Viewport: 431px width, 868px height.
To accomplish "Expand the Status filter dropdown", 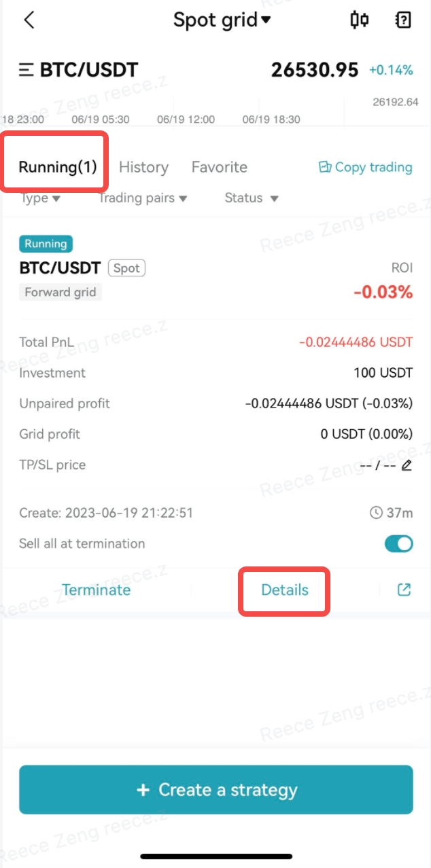I will click(252, 198).
